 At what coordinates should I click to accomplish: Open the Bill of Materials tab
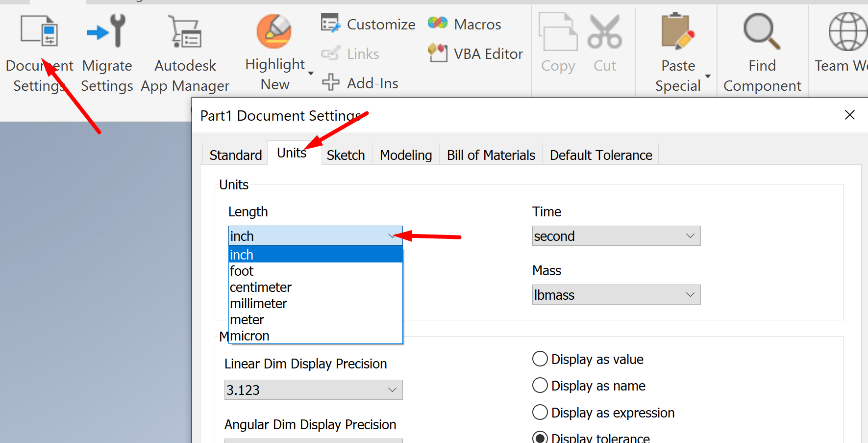[x=491, y=155]
